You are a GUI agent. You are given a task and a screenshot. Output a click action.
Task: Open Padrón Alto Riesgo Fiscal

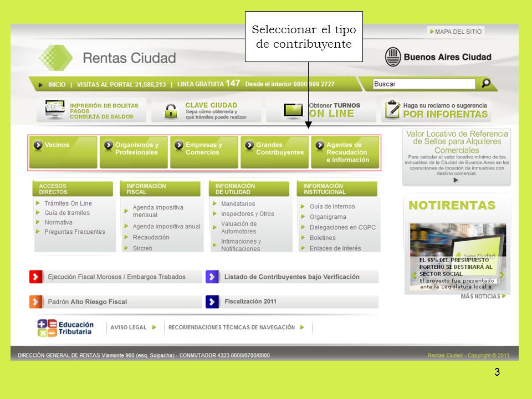pos(115,301)
